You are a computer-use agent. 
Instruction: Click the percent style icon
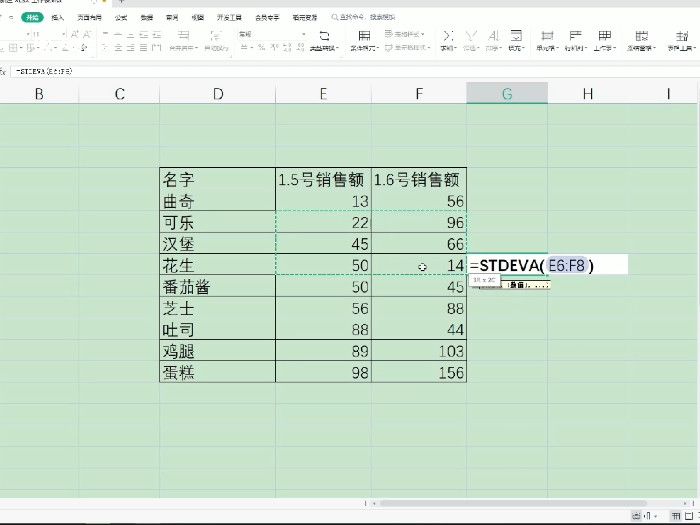click(262, 47)
